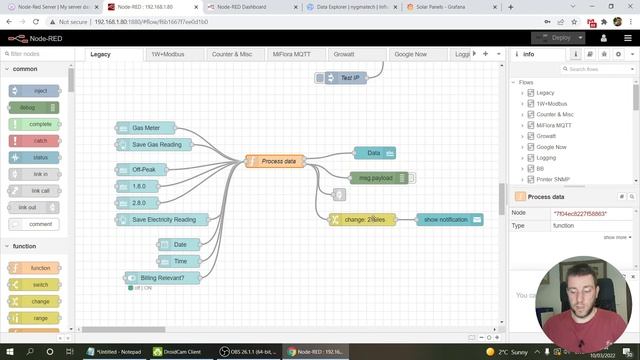Collapse the function palette category
This screenshot has height=360, width=640.
point(7,246)
